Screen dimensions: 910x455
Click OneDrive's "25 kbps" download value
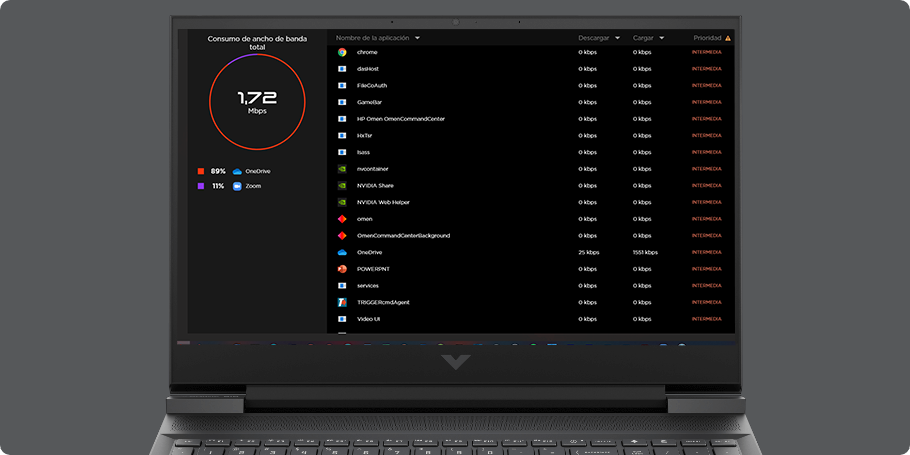point(588,252)
